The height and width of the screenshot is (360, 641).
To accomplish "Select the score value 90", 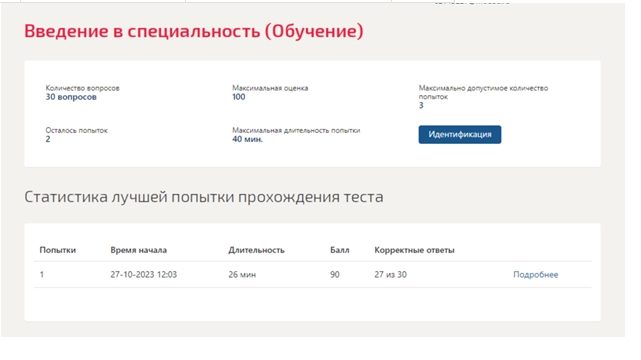I will point(335,275).
